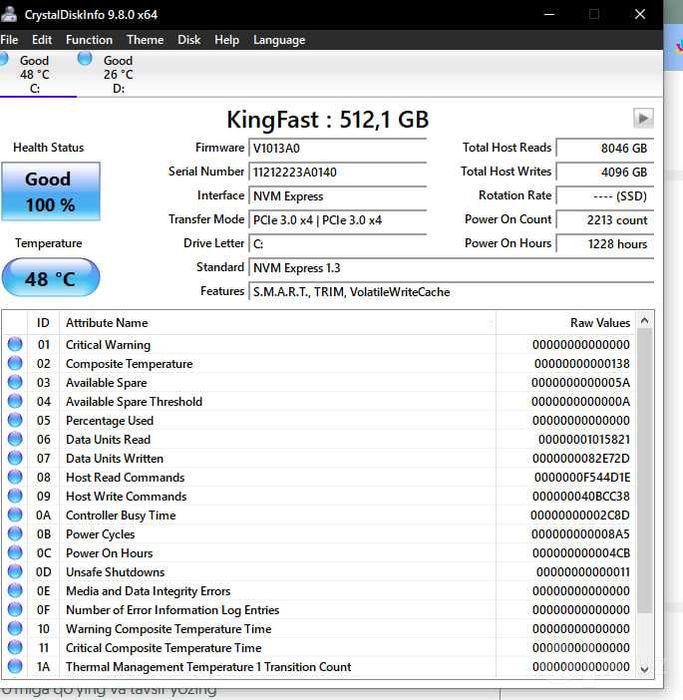
Task: Click the Interface field NVM Express
Action: tap(337, 196)
